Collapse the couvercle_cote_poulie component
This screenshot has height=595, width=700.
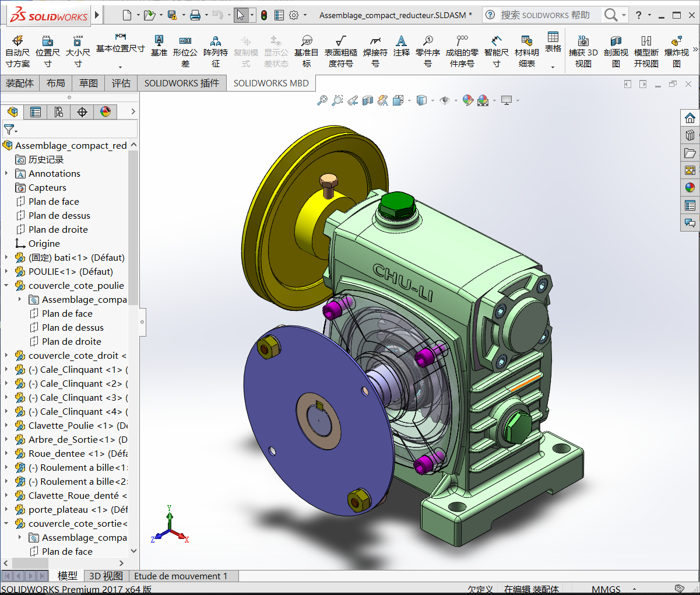tap(6, 285)
